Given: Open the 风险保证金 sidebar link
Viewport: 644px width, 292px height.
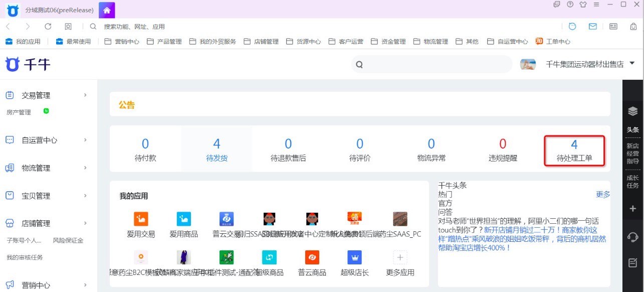Looking at the screenshot, I should pos(68,240).
